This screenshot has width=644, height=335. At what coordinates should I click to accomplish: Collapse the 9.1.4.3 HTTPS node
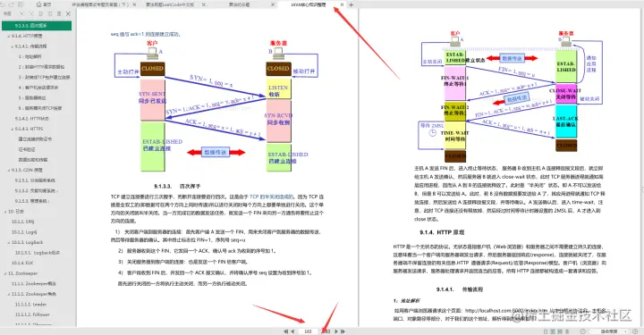coord(12,129)
